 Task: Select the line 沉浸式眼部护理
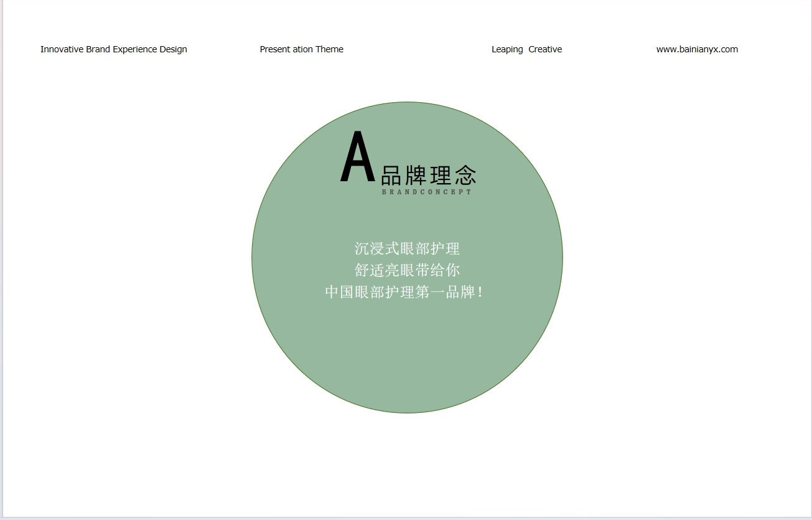pos(407,248)
